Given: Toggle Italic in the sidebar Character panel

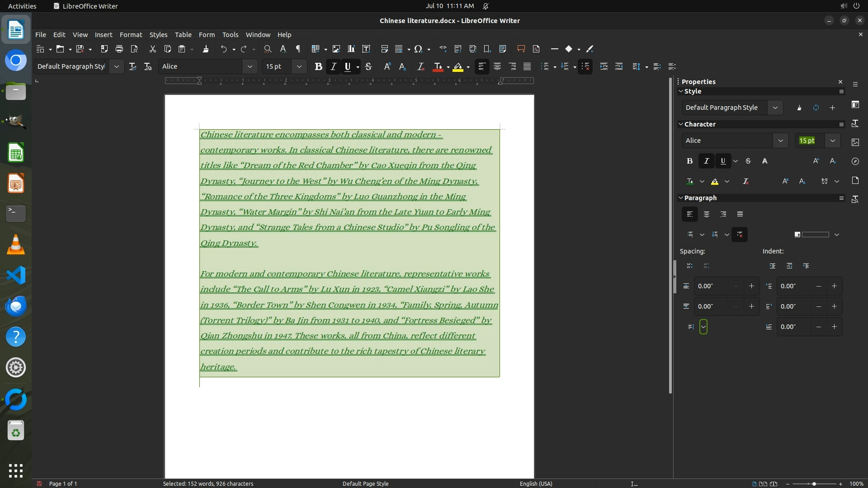Looking at the screenshot, I should (x=706, y=161).
